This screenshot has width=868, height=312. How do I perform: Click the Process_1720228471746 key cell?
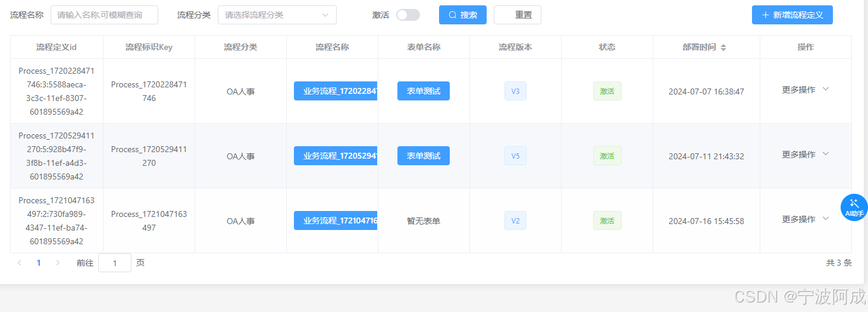[149, 91]
